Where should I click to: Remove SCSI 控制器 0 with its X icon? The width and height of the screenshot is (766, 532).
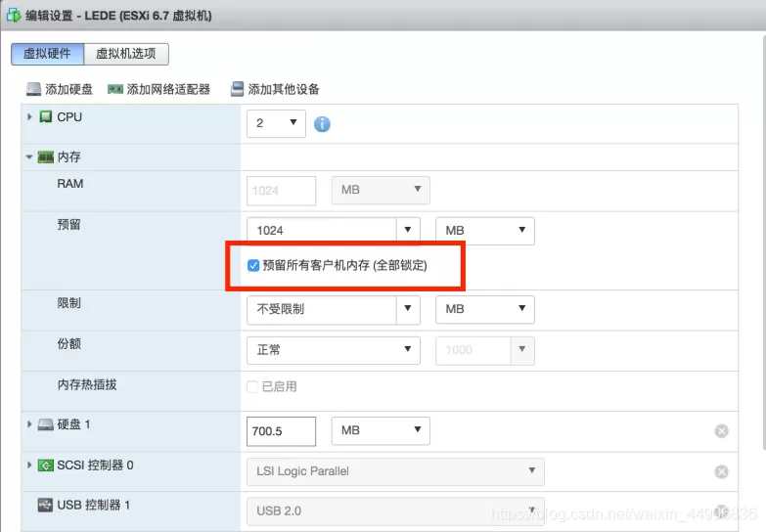(722, 471)
